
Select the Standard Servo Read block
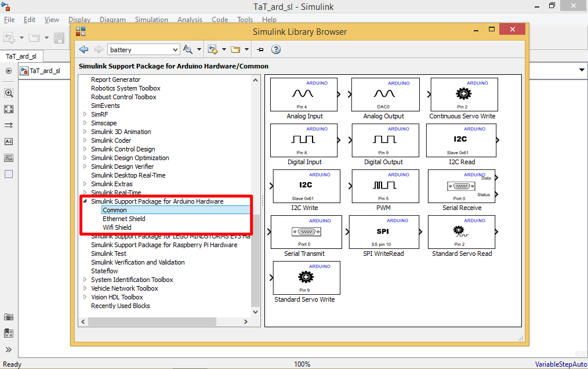[462, 232]
